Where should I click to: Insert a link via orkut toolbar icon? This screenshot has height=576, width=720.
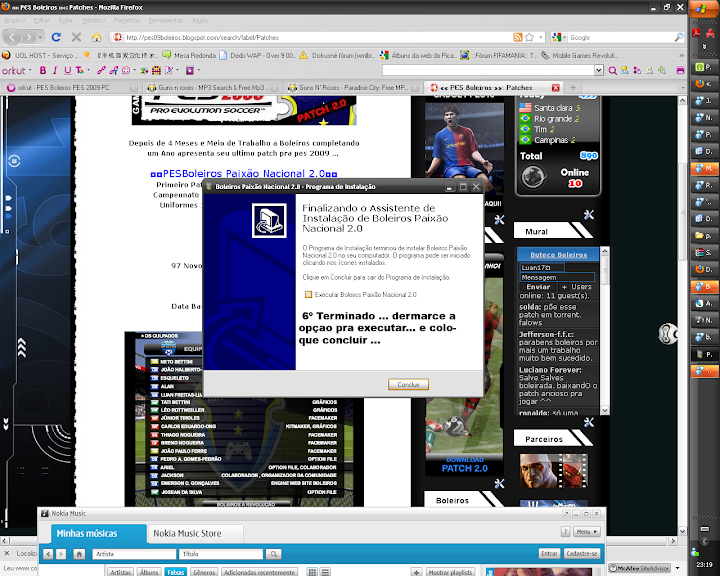tap(101, 70)
